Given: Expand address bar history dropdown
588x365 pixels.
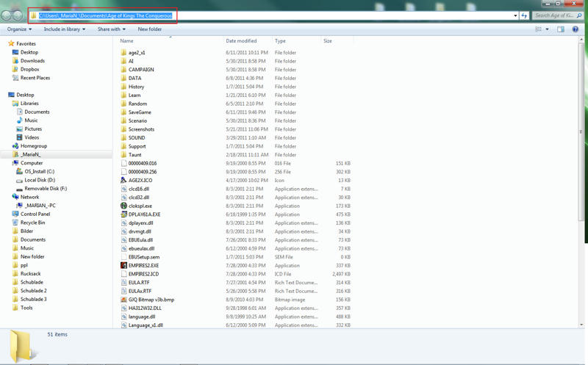Looking at the screenshot, I should [515, 15].
